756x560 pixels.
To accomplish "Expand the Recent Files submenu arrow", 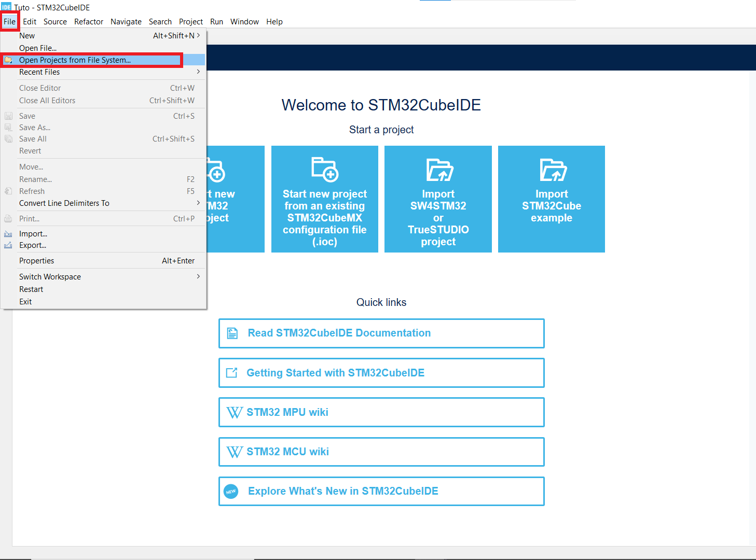I will point(198,72).
